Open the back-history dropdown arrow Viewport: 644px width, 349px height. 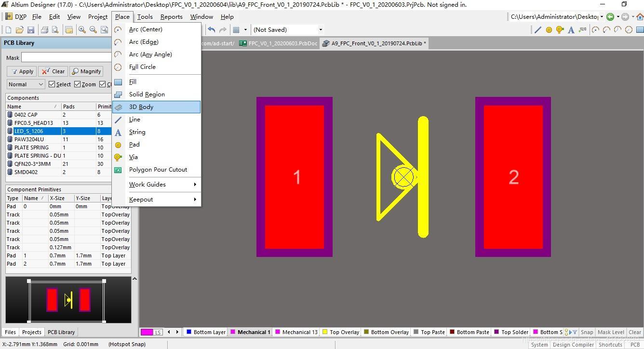pos(618,17)
